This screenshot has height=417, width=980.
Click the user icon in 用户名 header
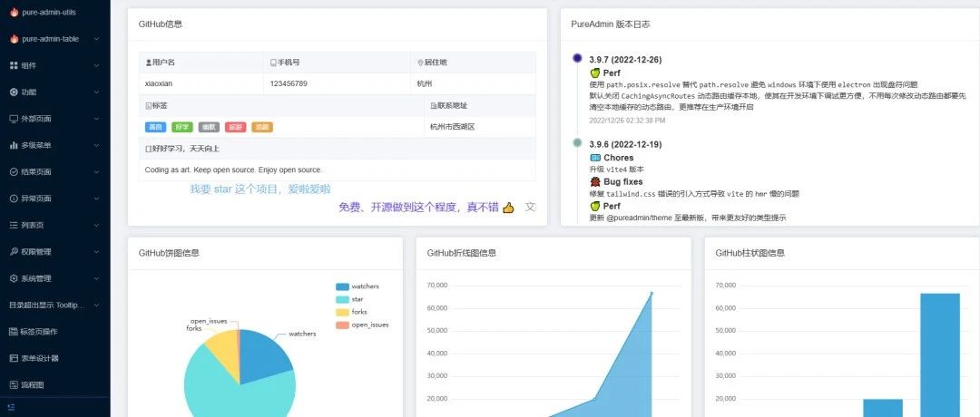pyautogui.click(x=148, y=63)
